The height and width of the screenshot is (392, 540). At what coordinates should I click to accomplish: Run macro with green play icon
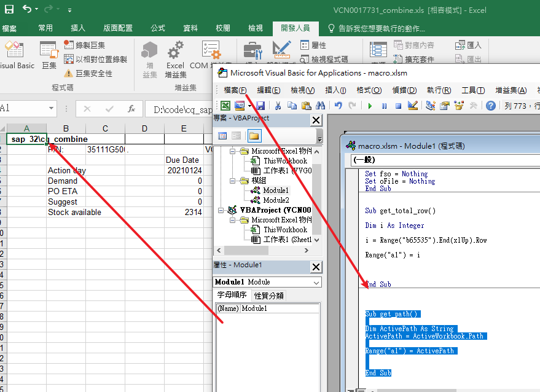tap(370, 106)
